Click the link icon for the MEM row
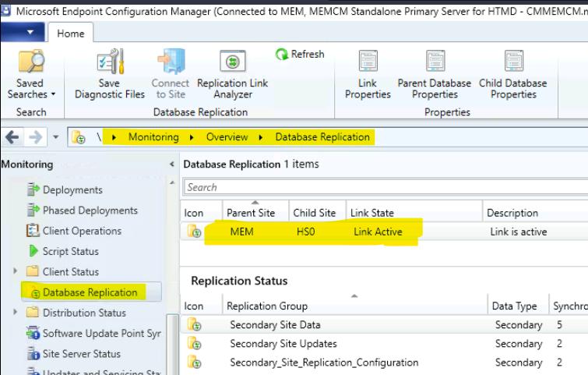This screenshot has width=588, height=375. (194, 232)
